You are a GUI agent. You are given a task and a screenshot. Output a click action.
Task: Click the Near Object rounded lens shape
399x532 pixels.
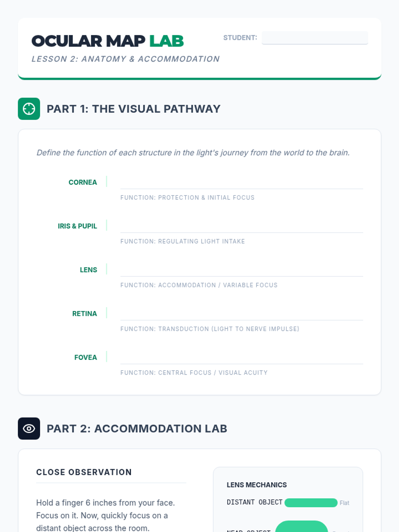click(302, 527)
